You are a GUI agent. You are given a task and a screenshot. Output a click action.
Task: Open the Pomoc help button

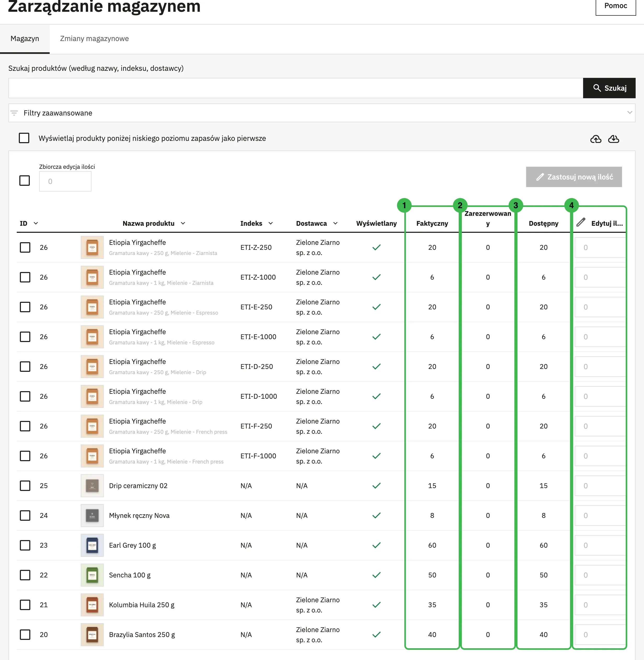(616, 6)
